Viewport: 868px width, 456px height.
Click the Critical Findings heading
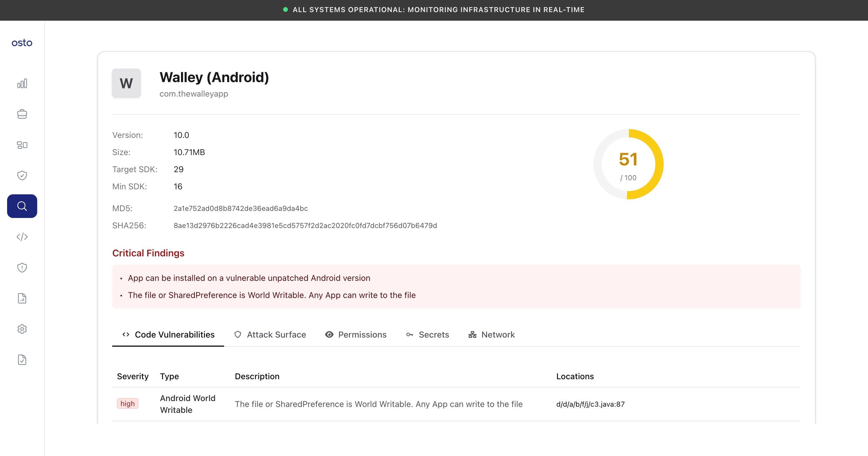(148, 253)
